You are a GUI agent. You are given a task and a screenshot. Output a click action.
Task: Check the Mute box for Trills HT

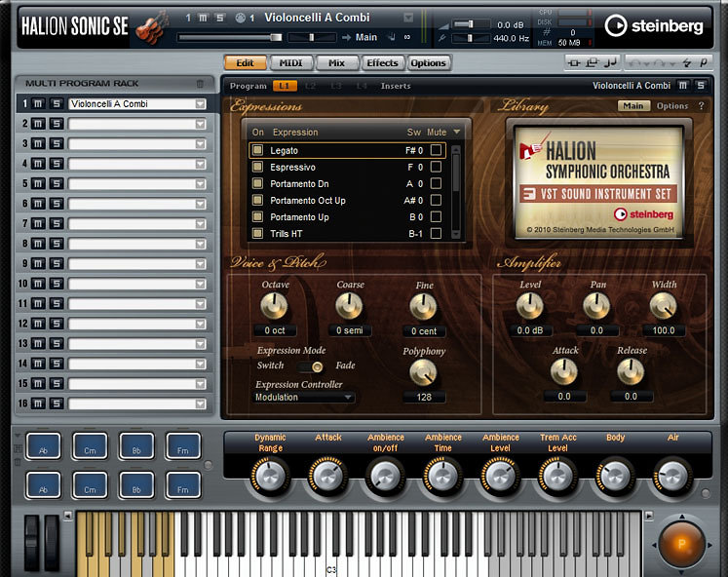(436, 234)
